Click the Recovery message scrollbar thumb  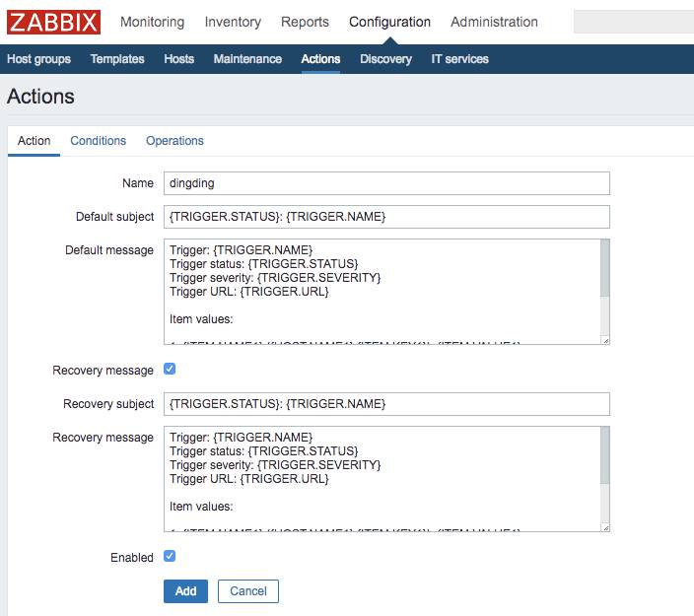coord(605,455)
